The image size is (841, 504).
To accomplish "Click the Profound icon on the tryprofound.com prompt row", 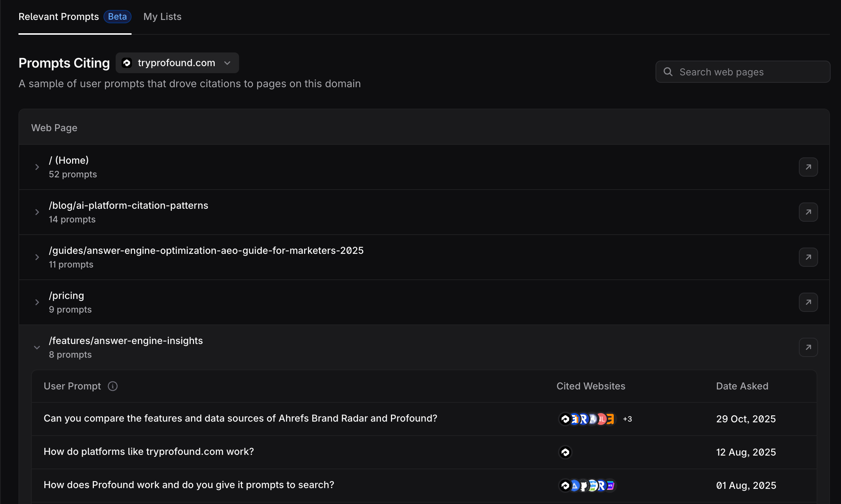I will (x=565, y=452).
